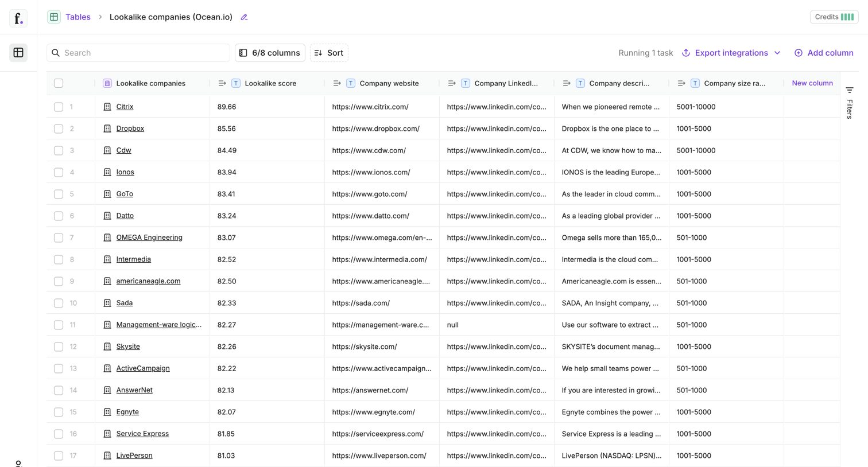Click the Company website column text-type icon

pos(351,83)
